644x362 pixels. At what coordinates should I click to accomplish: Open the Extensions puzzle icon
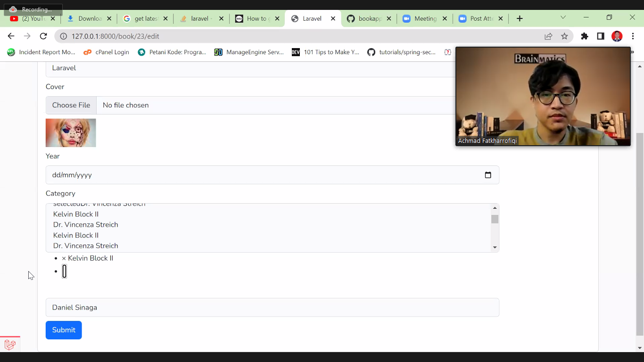(585, 36)
